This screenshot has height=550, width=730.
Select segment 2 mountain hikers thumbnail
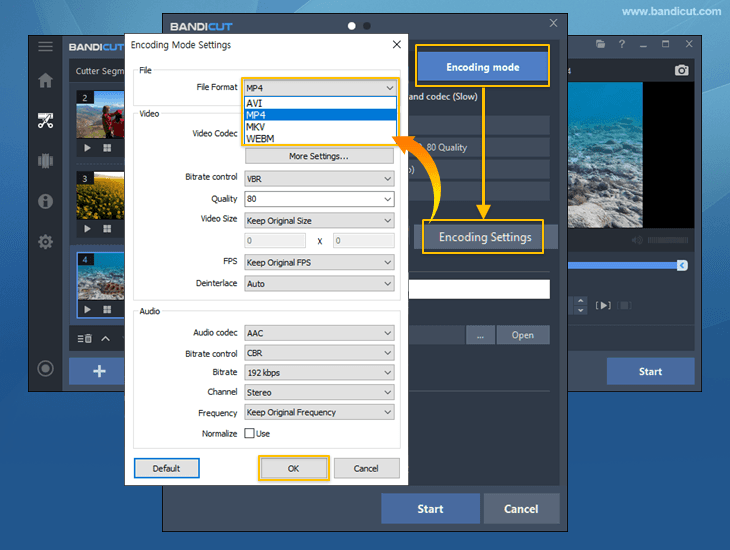tap(100, 115)
